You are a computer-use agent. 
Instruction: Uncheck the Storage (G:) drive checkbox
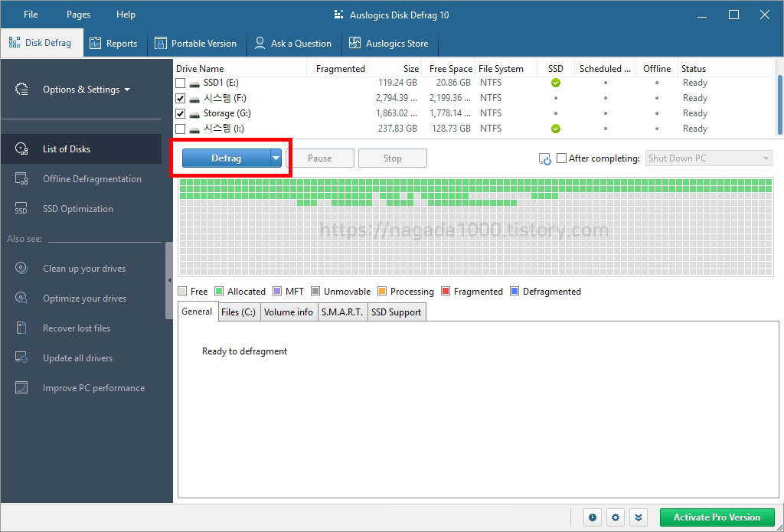coord(181,114)
